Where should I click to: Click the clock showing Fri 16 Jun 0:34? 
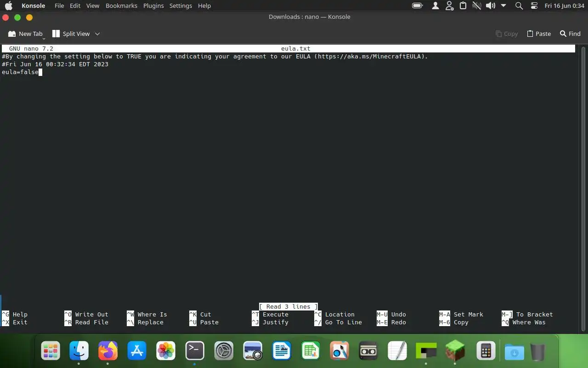click(x=564, y=6)
